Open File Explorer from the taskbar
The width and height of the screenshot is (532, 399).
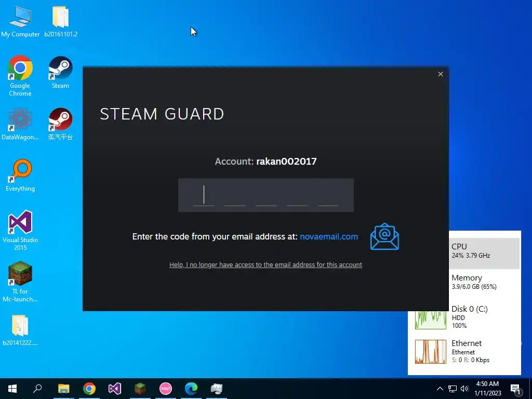click(63, 389)
